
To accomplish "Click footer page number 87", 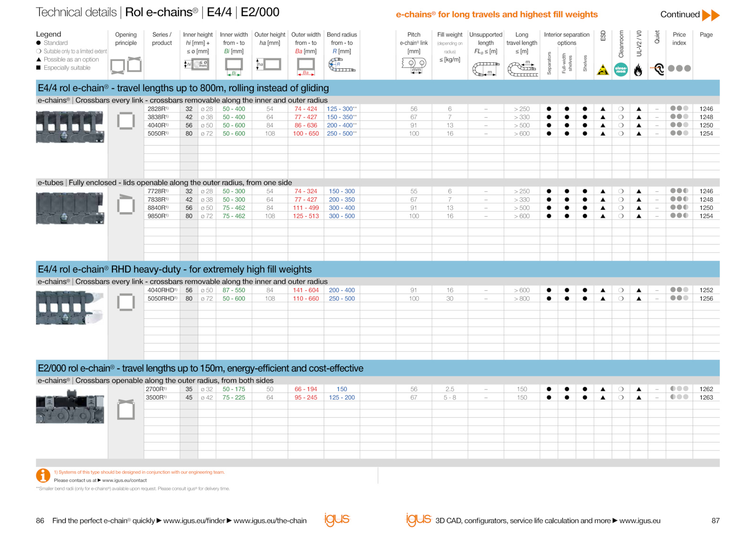I will (x=715, y=520).
